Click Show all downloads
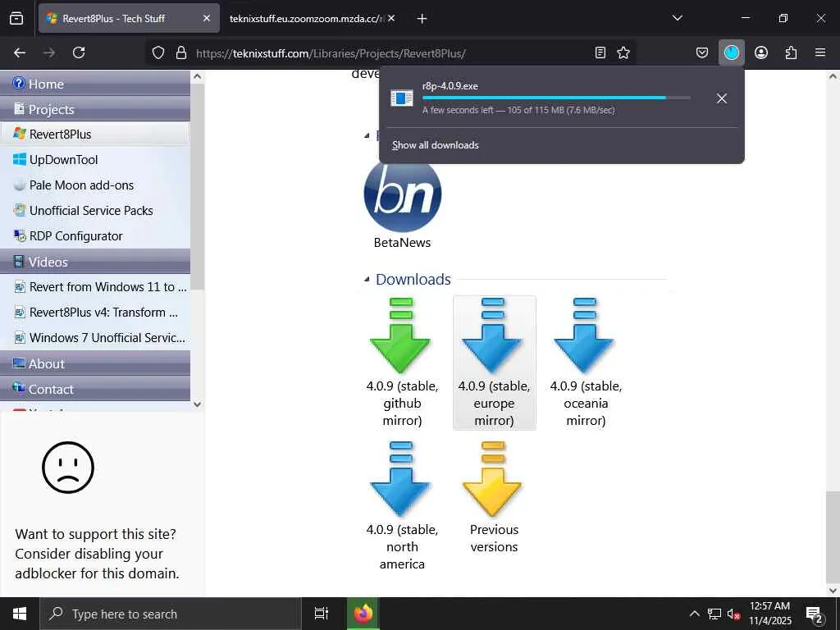840x630 pixels. click(436, 145)
